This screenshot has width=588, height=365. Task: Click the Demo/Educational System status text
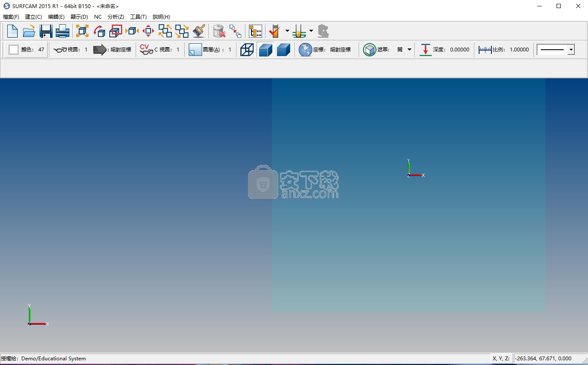click(x=54, y=359)
